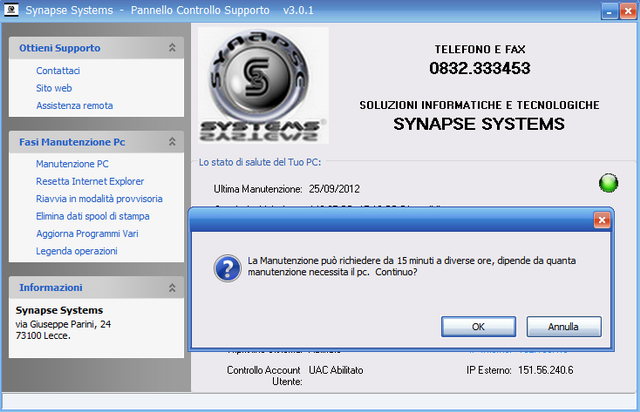Open Aggiorna Programmi Vari

(x=87, y=234)
